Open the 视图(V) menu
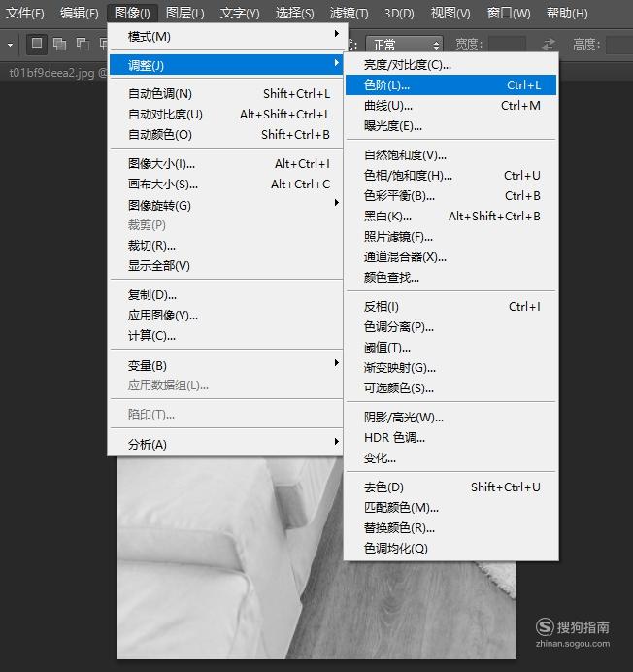633x672 pixels. coord(450,14)
